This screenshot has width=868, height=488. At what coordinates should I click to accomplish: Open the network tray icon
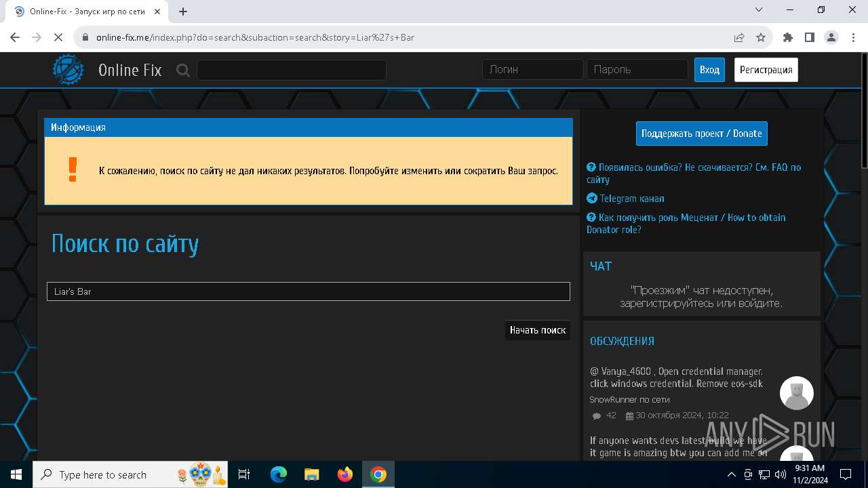click(x=764, y=474)
